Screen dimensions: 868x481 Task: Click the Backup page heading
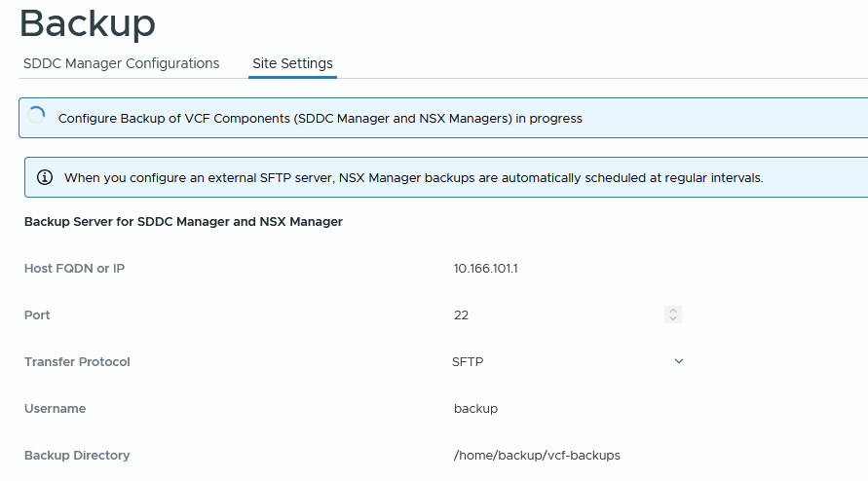click(88, 23)
